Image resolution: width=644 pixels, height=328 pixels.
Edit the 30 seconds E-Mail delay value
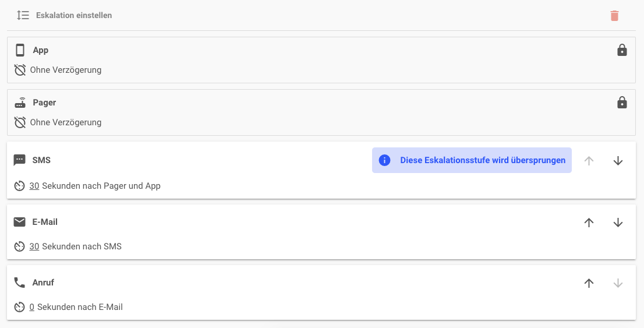[x=34, y=246]
